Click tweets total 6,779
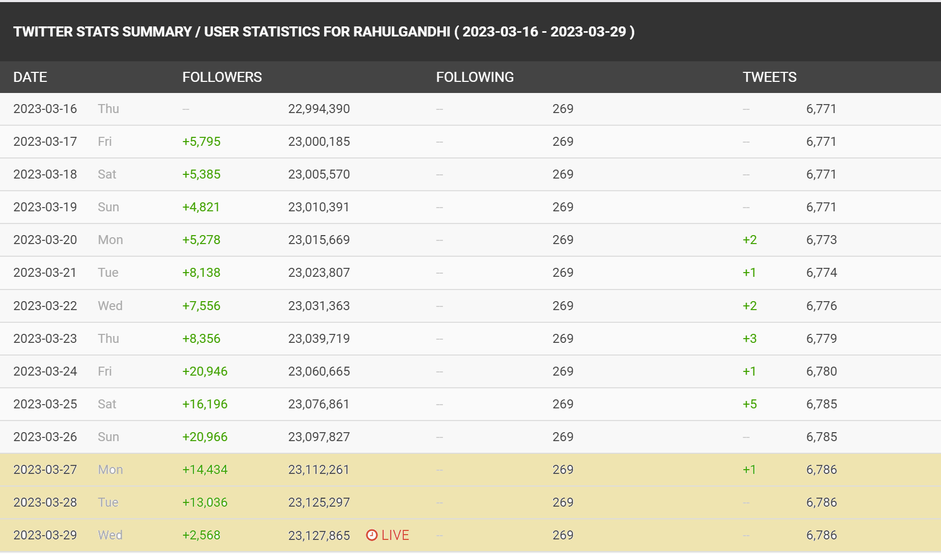This screenshot has width=941, height=560. 822,339
